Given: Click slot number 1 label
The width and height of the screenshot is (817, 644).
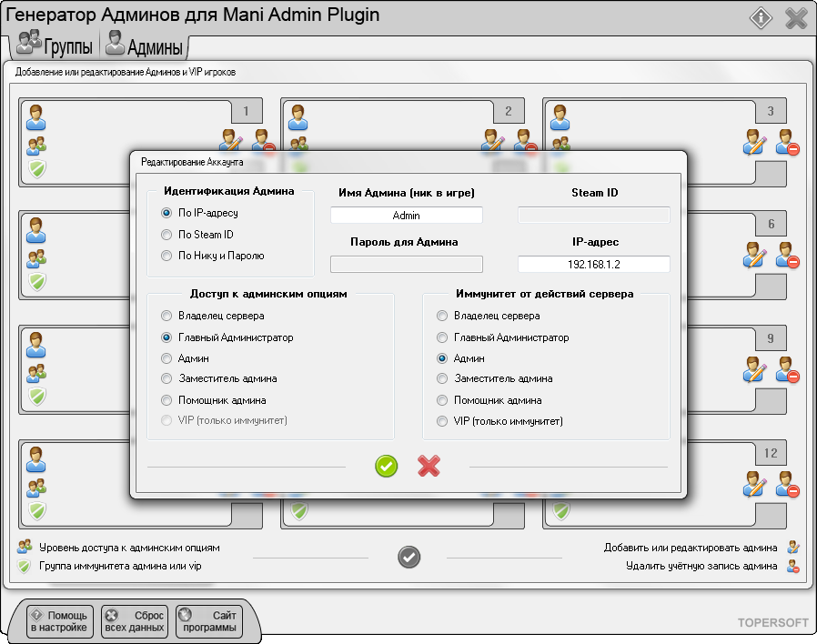Looking at the screenshot, I should pyautogui.click(x=247, y=111).
